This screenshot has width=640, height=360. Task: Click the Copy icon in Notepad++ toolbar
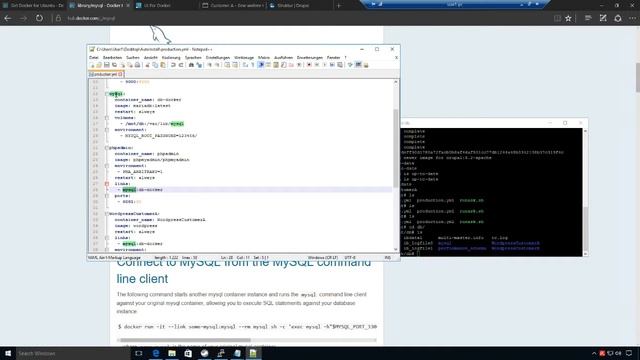155,65
